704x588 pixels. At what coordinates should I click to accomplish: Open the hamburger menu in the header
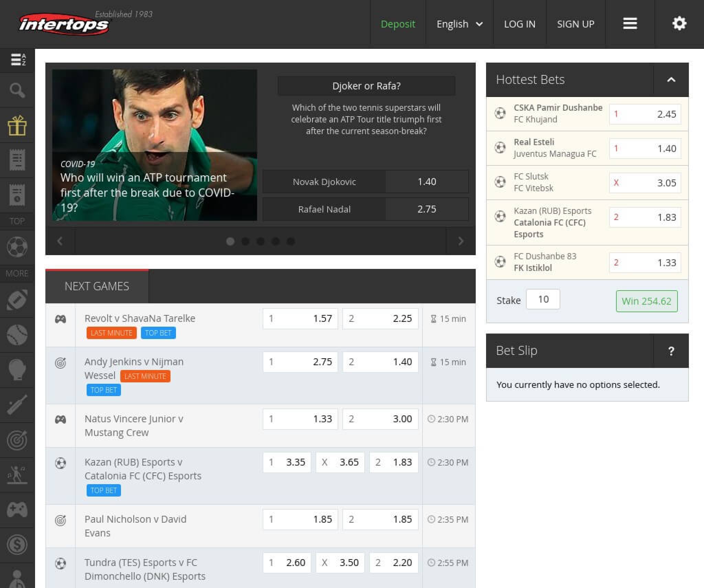click(630, 24)
